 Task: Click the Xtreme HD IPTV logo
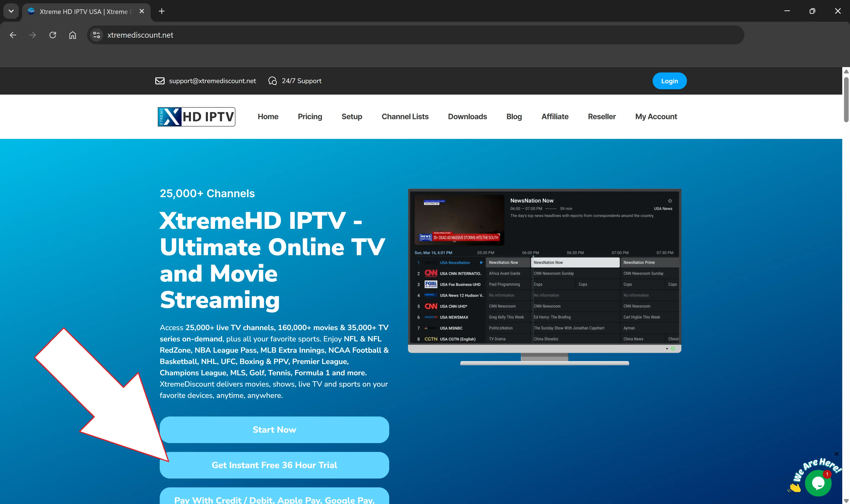[196, 117]
